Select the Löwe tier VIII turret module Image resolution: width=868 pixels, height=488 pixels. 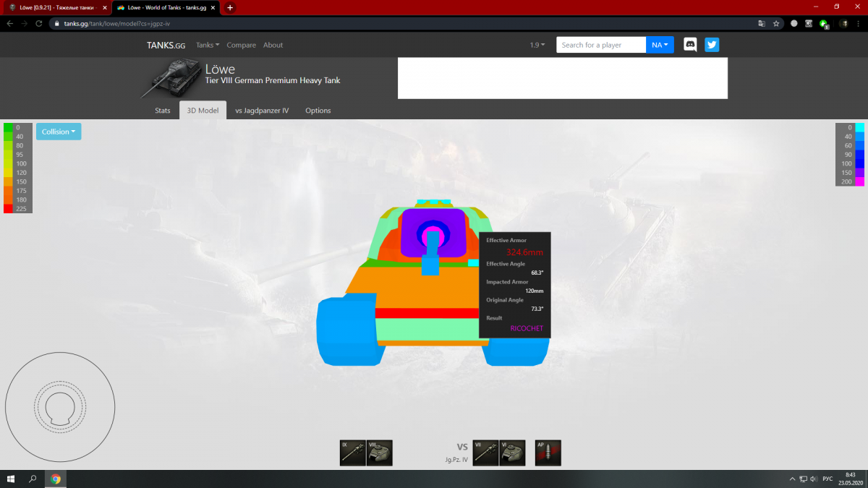[379, 453]
